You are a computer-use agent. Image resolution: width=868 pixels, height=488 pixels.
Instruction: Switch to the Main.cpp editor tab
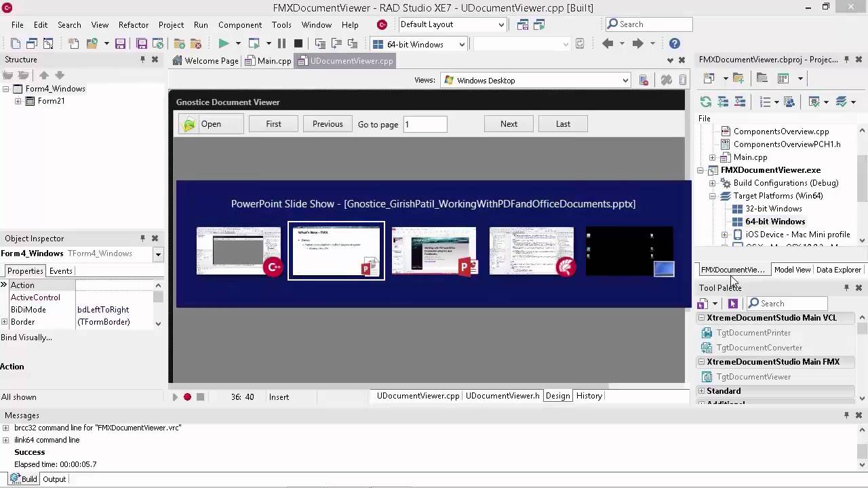(269, 61)
